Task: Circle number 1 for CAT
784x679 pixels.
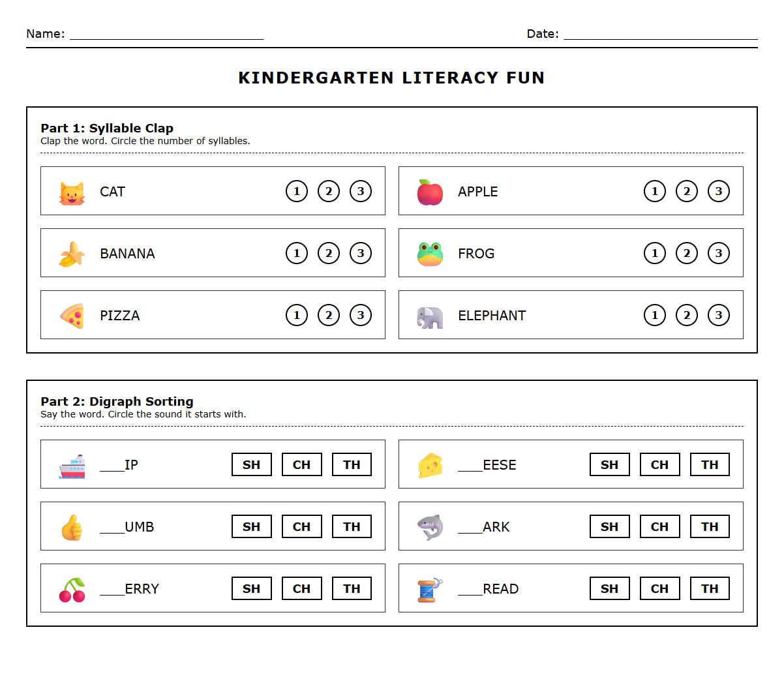Action: pyautogui.click(x=297, y=191)
